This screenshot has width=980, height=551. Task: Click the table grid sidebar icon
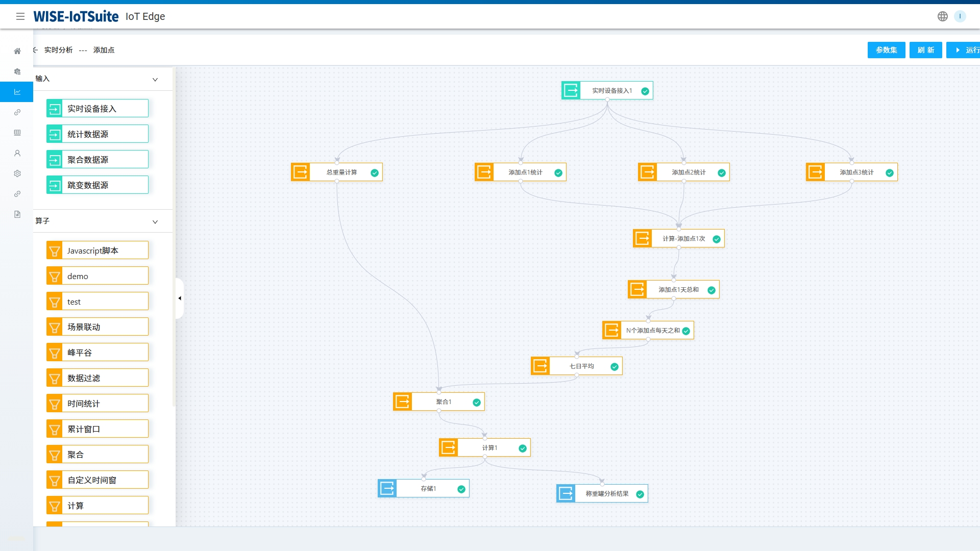click(x=17, y=133)
